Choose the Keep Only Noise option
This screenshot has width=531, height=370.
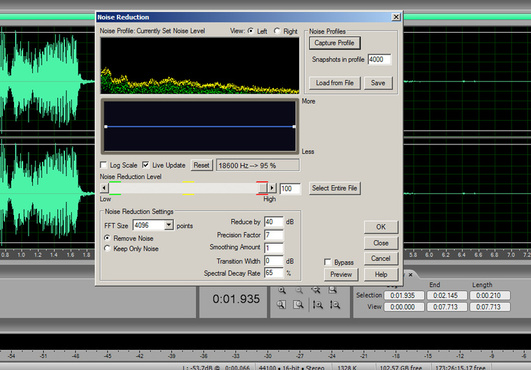(x=107, y=248)
